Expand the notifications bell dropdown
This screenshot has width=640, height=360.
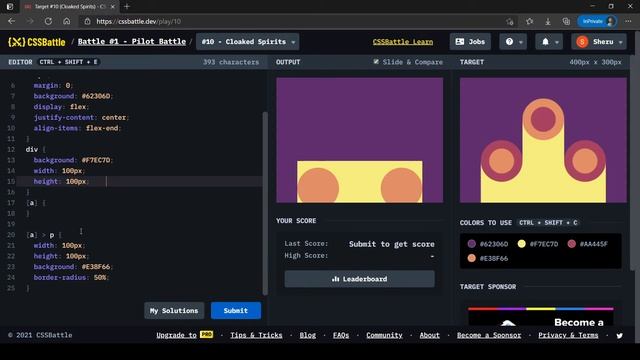pyautogui.click(x=549, y=42)
